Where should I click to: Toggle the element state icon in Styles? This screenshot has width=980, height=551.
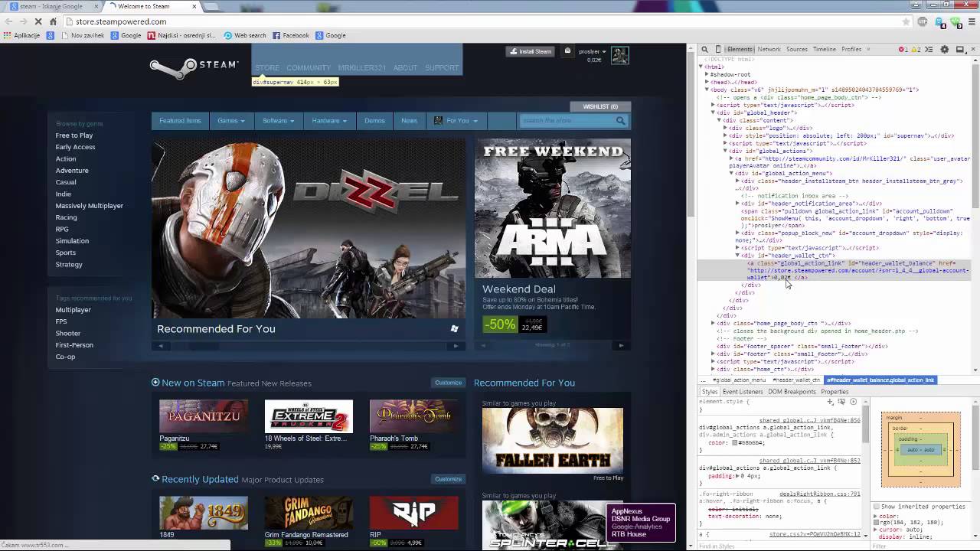pos(841,401)
